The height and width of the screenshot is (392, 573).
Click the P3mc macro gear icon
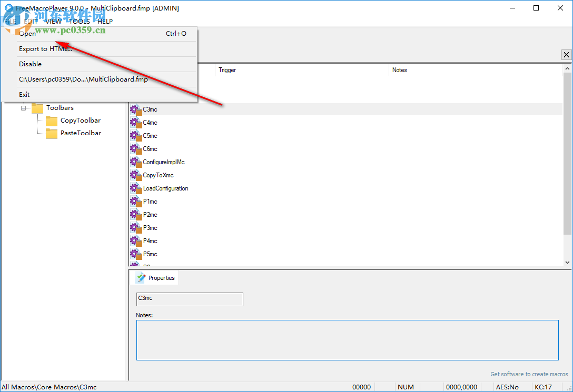coord(136,228)
